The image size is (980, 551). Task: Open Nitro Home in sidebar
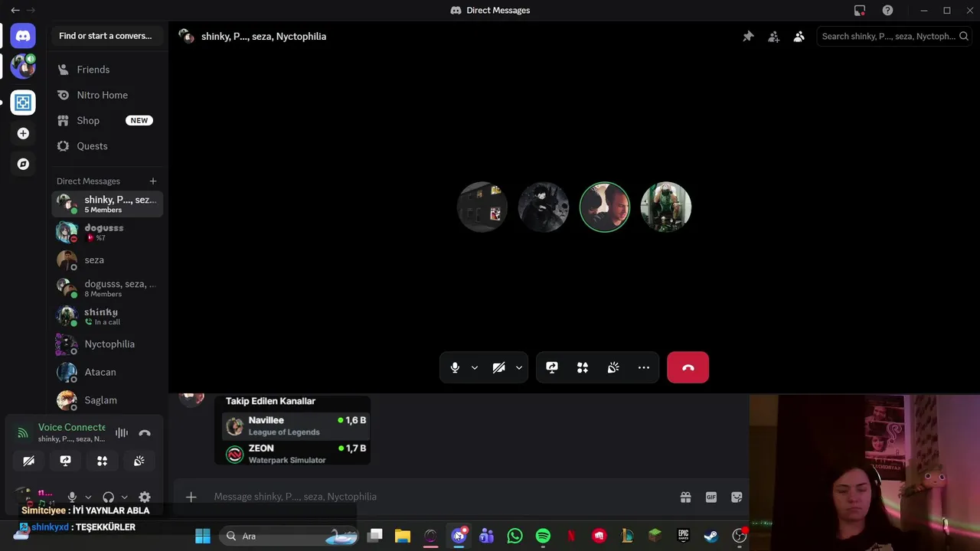(107, 95)
